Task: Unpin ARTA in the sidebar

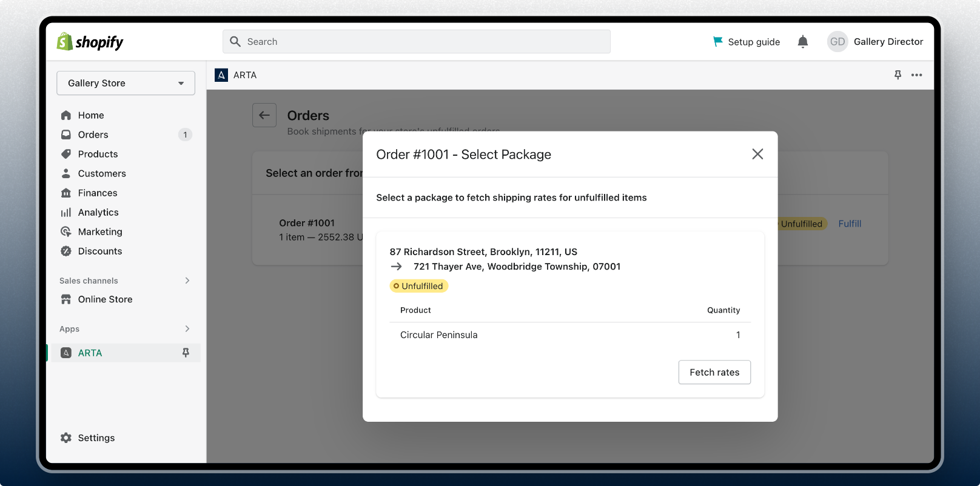Action: [186, 353]
